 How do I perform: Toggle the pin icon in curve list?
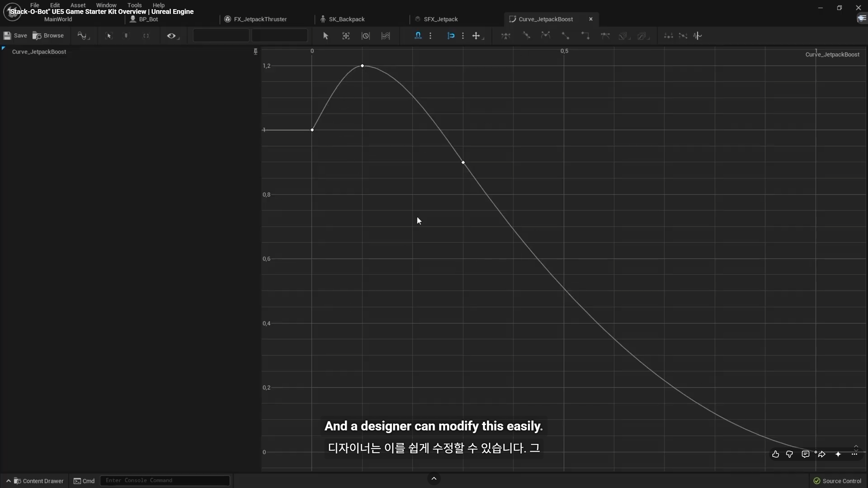pyautogui.click(x=255, y=51)
